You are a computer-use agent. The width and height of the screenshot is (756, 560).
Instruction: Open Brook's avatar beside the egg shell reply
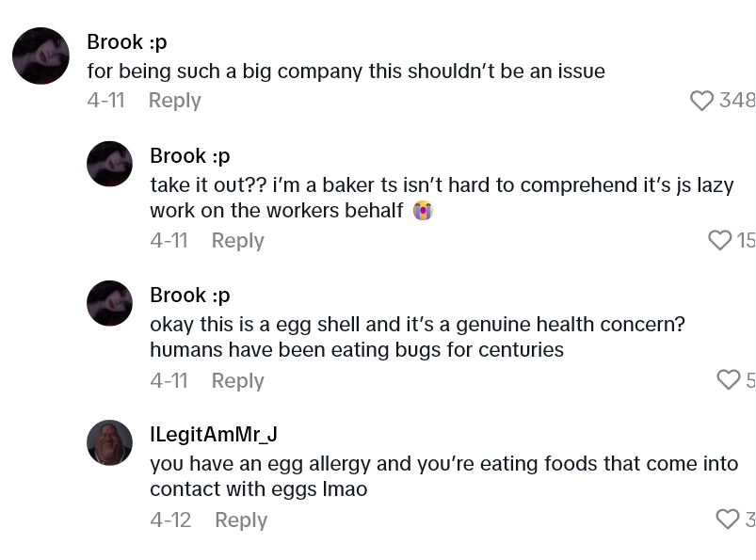coord(109,303)
